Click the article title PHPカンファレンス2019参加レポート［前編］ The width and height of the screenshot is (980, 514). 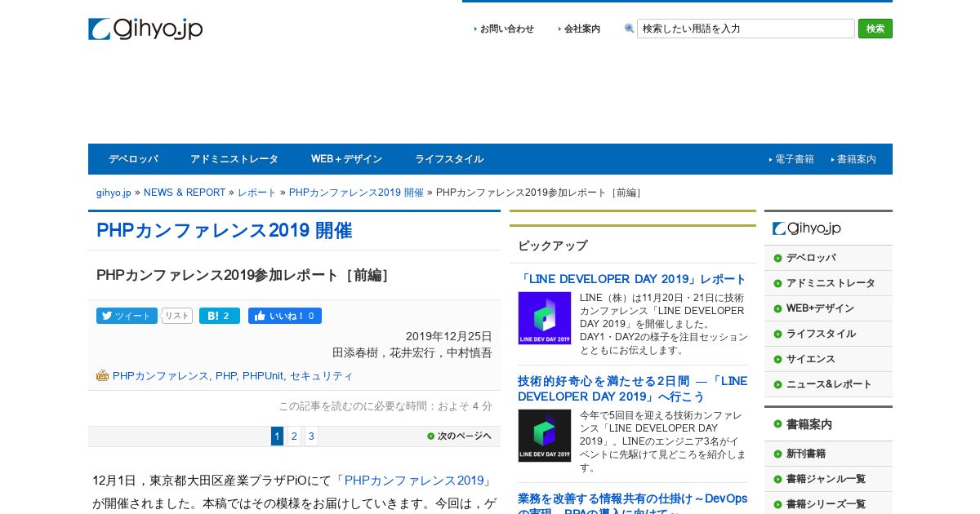point(245,275)
